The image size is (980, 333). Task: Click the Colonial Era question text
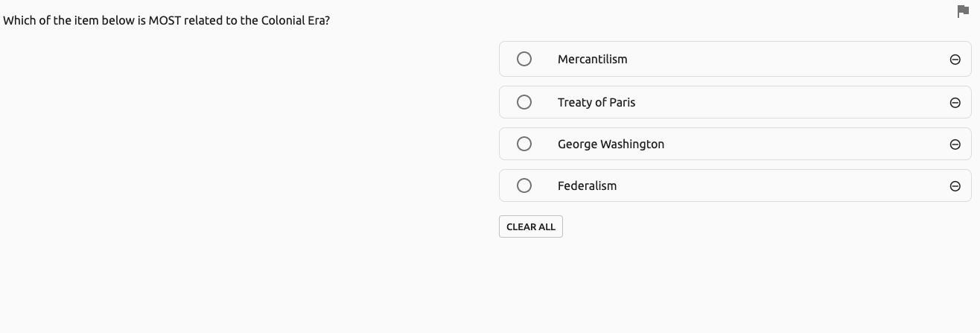pos(166,21)
